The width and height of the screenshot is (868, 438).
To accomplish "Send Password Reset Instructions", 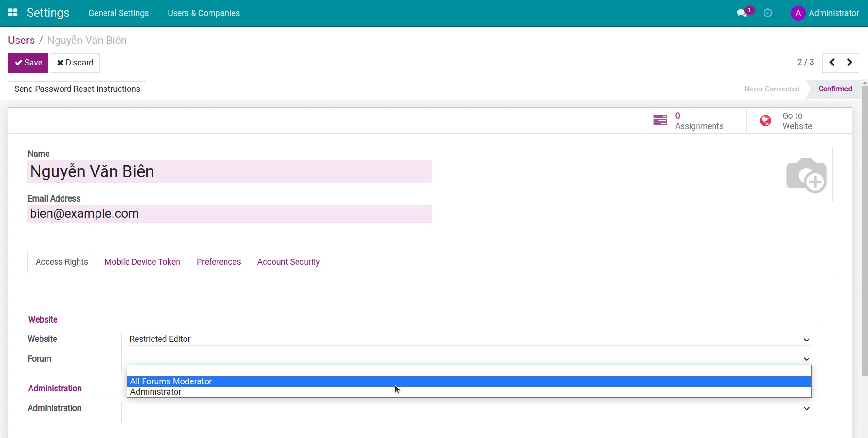I will click(77, 89).
